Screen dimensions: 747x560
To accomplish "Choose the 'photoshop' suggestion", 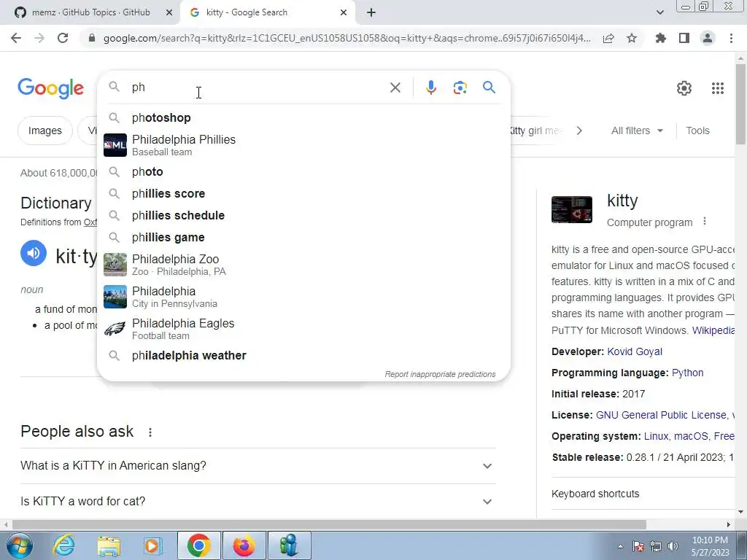I will 303,117.
